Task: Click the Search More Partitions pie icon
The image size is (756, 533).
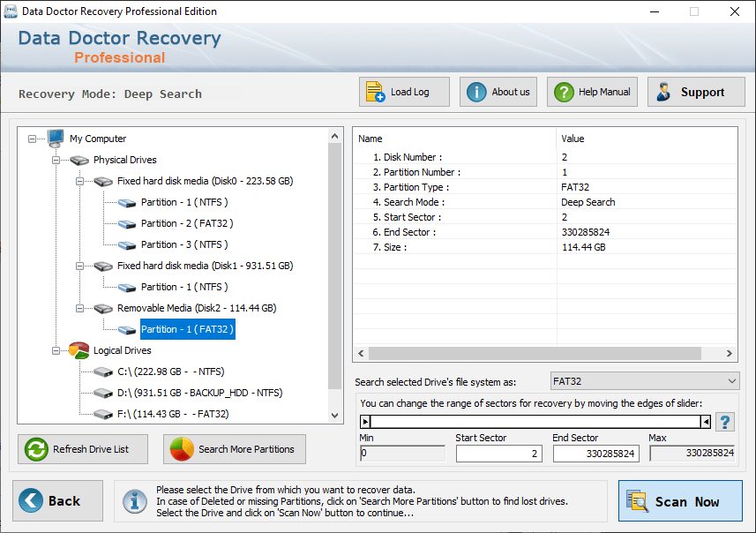Action: coord(182,449)
